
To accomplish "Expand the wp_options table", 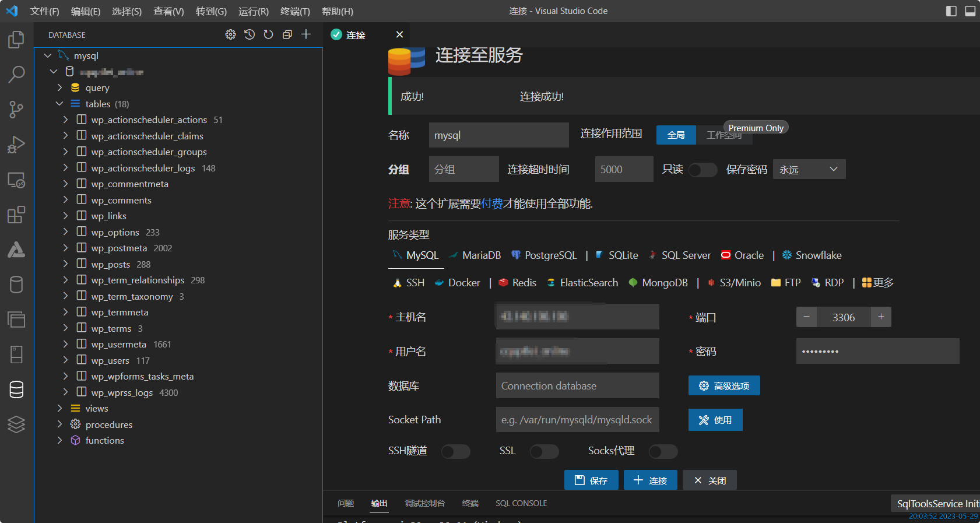I will click(x=65, y=232).
